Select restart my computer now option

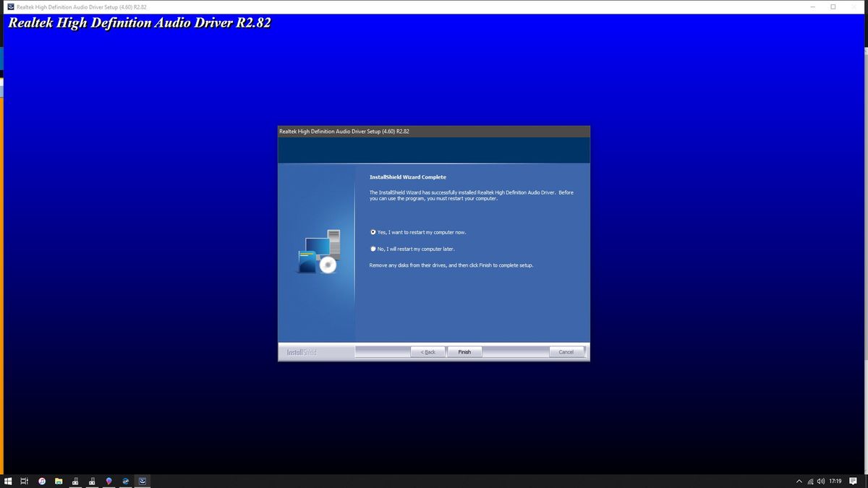(x=373, y=232)
